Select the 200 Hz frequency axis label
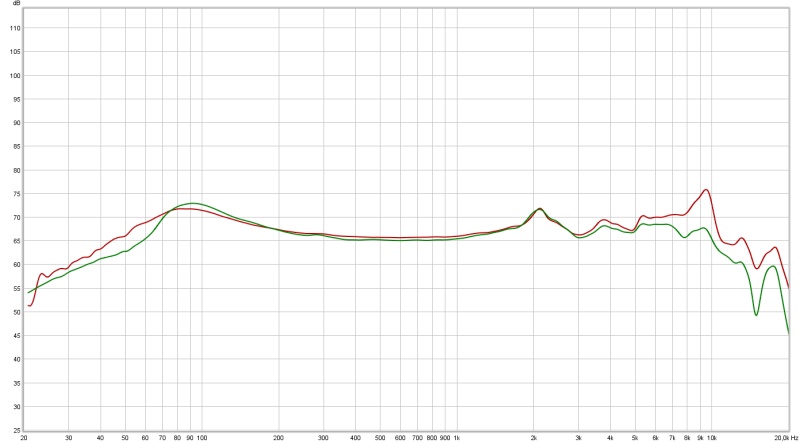The image size is (800, 443). pos(278,438)
